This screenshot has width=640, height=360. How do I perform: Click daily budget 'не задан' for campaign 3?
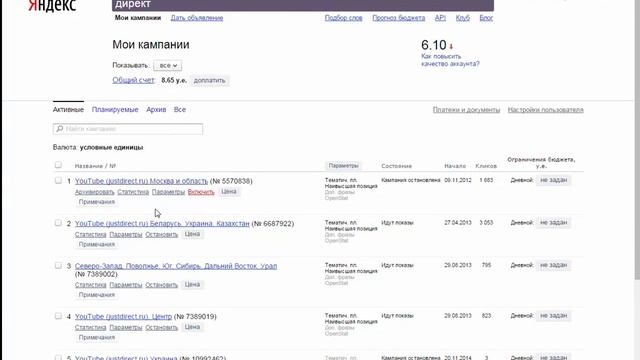553,265
